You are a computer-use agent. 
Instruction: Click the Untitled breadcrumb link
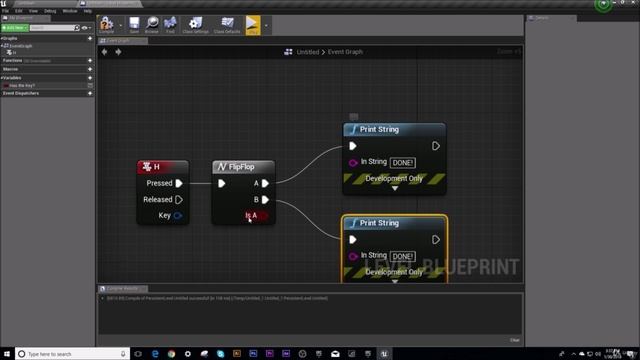tap(308, 52)
